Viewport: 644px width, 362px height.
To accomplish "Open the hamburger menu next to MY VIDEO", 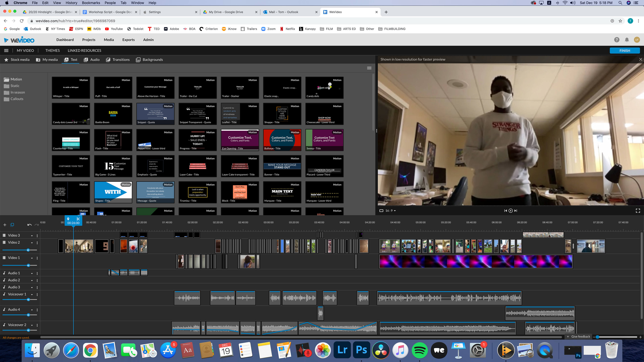I will [6, 50].
